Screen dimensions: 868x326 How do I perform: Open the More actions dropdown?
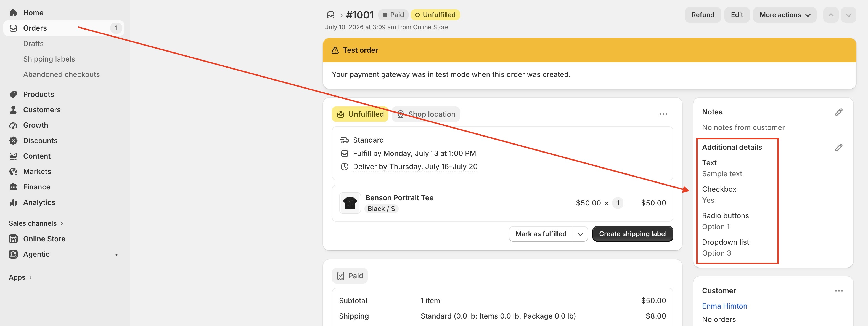coord(784,15)
